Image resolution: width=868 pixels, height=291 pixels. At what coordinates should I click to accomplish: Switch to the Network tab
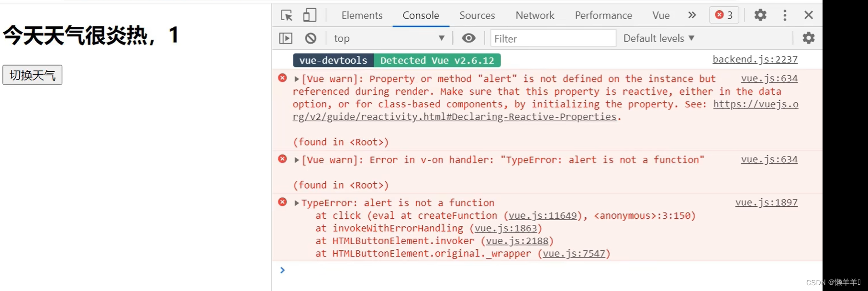(x=535, y=15)
